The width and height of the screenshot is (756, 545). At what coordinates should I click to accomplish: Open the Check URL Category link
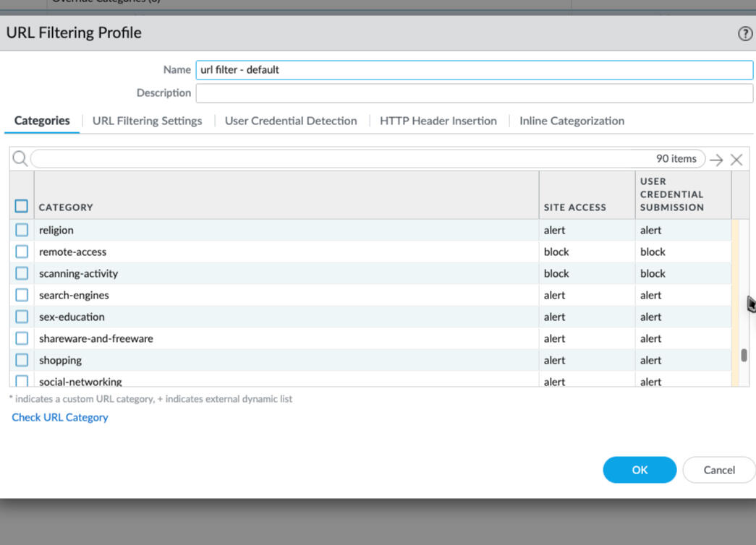point(60,417)
